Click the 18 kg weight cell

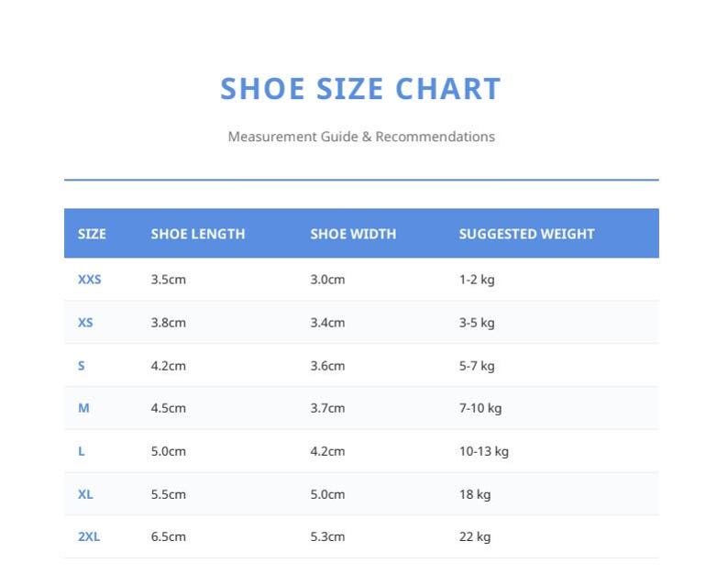475,494
